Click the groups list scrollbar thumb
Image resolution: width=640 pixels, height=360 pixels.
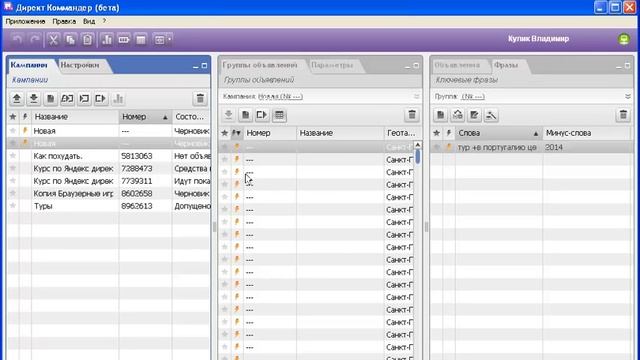coord(418,157)
